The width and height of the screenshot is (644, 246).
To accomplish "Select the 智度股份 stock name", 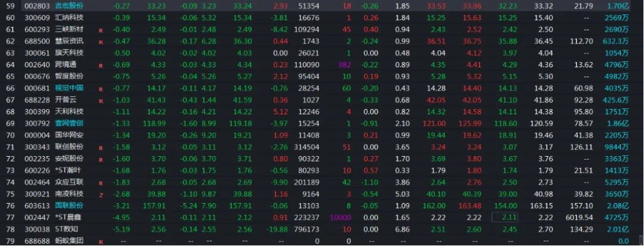I will coord(69,76).
